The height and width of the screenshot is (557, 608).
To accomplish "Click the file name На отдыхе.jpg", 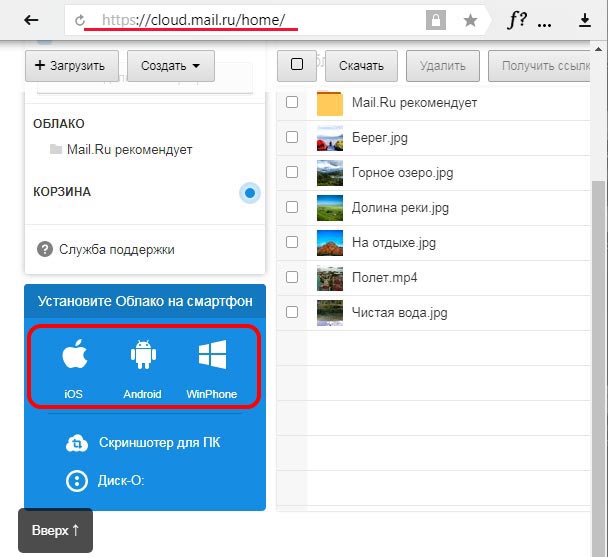I will pos(394,243).
